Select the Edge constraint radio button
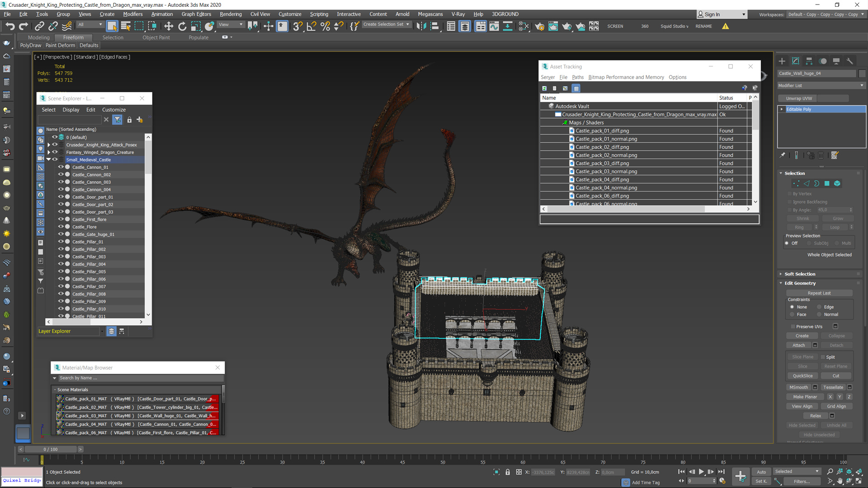 pyautogui.click(x=819, y=307)
